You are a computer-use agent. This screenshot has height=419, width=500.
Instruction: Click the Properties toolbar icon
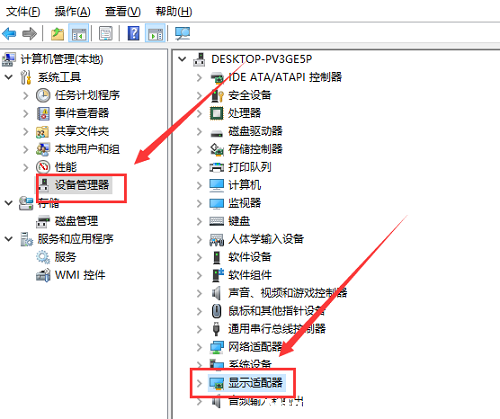point(106,33)
